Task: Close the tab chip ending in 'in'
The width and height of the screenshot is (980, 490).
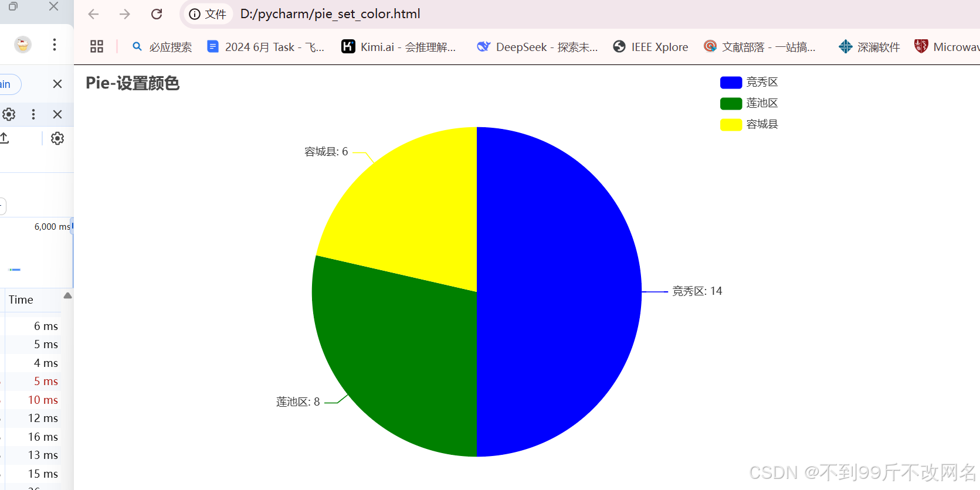Action: click(57, 84)
